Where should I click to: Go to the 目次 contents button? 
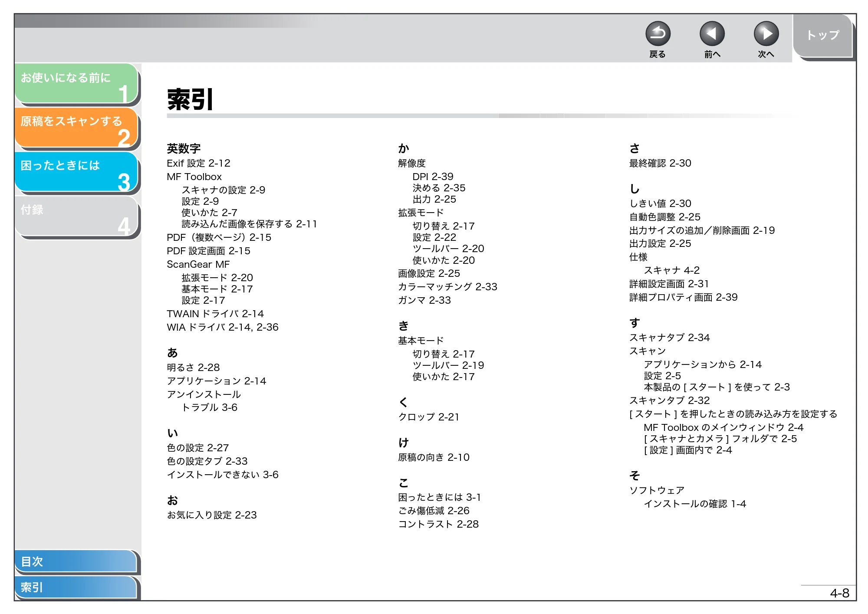point(76,561)
